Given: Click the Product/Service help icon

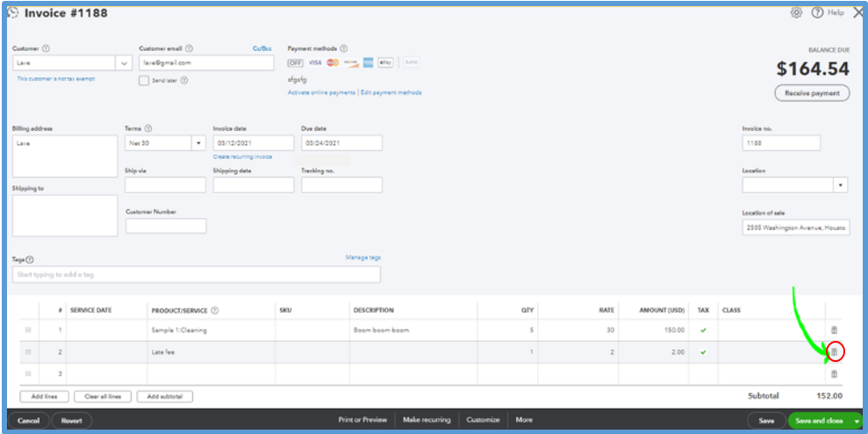Looking at the screenshot, I should pyautogui.click(x=215, y=310).
